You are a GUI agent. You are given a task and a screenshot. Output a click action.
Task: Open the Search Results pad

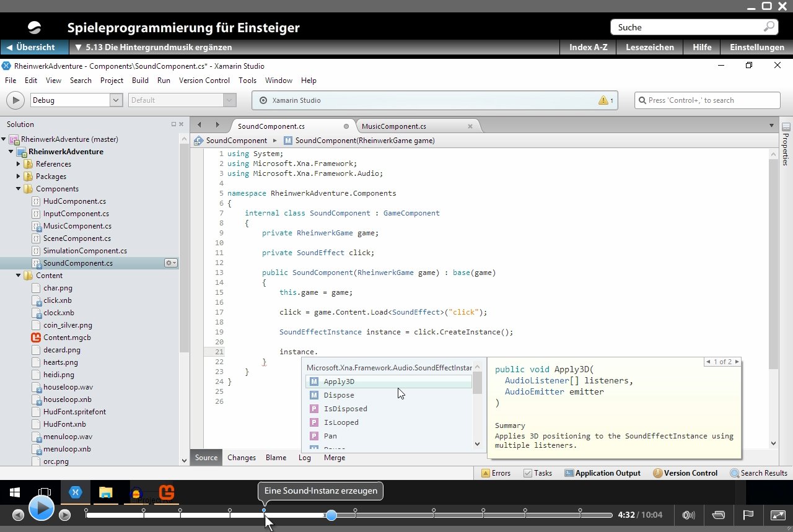[x=758, y=473]
